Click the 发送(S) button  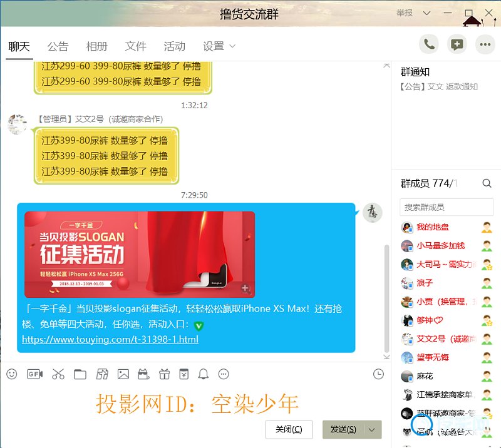click(x=343, y=429)
